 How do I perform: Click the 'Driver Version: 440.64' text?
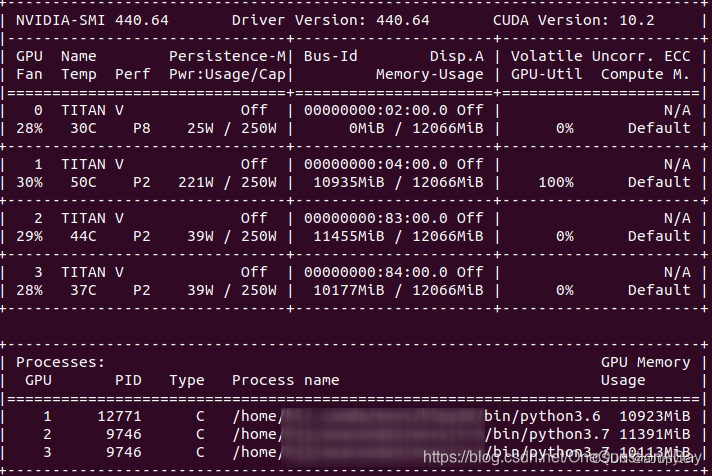[x=331, y=20]
